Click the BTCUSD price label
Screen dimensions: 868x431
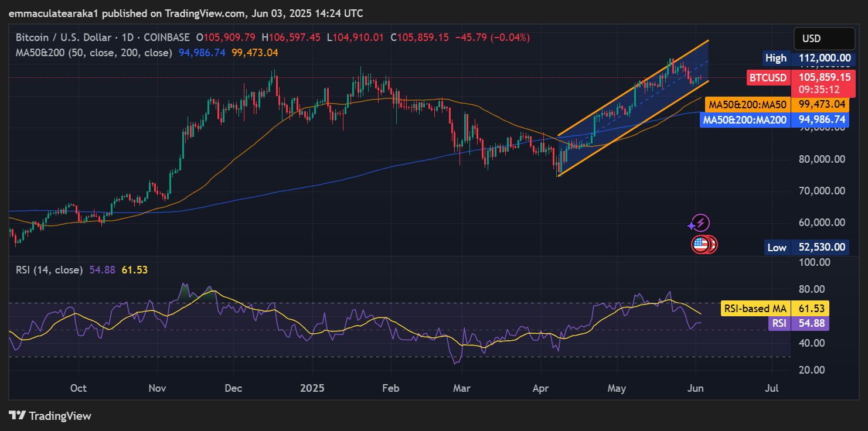(768, 77)
